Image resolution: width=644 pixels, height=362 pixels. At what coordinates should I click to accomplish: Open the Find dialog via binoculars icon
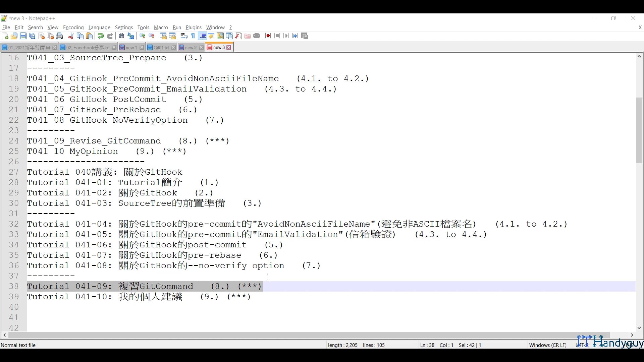(121, 36)
